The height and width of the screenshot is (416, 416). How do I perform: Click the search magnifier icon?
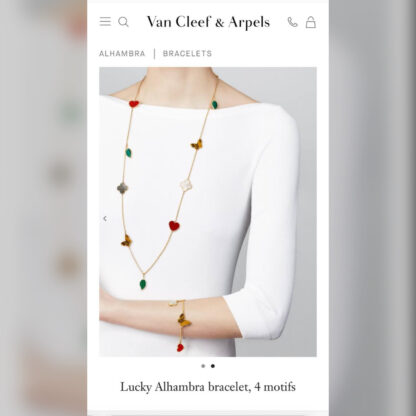[123, 22]
